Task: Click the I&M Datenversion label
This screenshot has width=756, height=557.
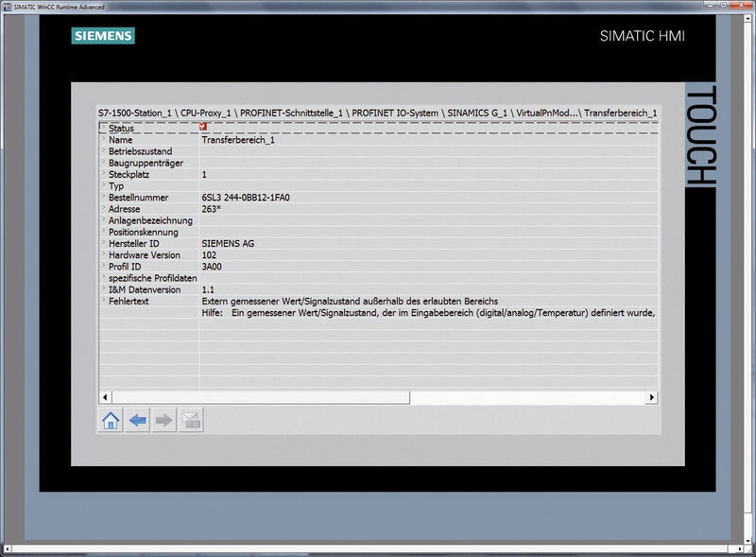Action: [x=145, y=290]
